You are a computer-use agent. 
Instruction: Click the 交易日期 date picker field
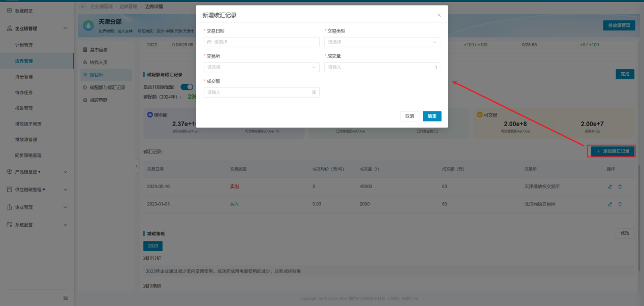(261, 42)
